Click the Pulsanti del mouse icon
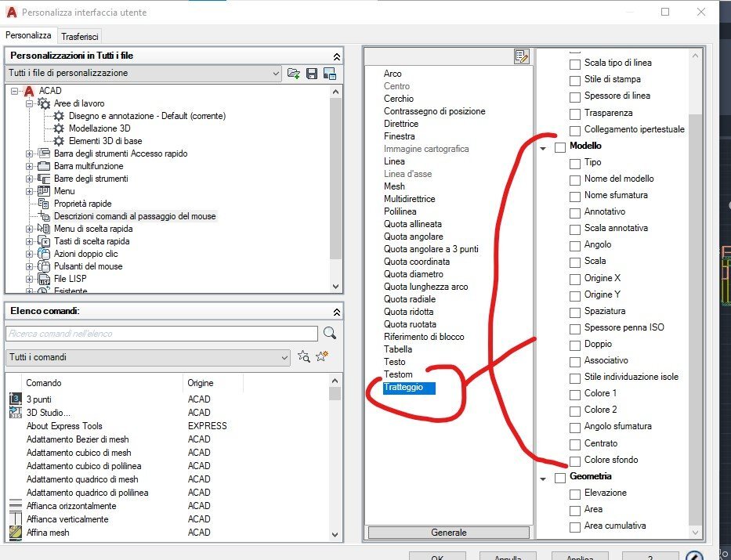 [44, 266]
